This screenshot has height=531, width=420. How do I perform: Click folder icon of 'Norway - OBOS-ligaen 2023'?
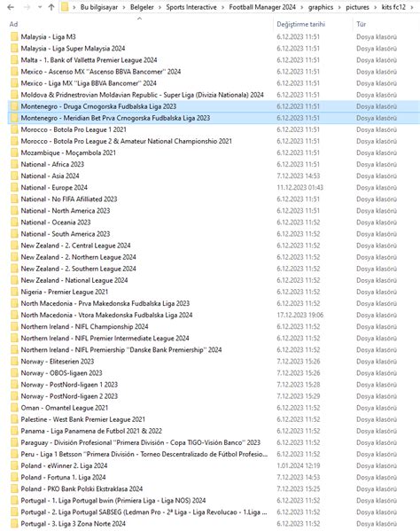click(x=14, y=373)
